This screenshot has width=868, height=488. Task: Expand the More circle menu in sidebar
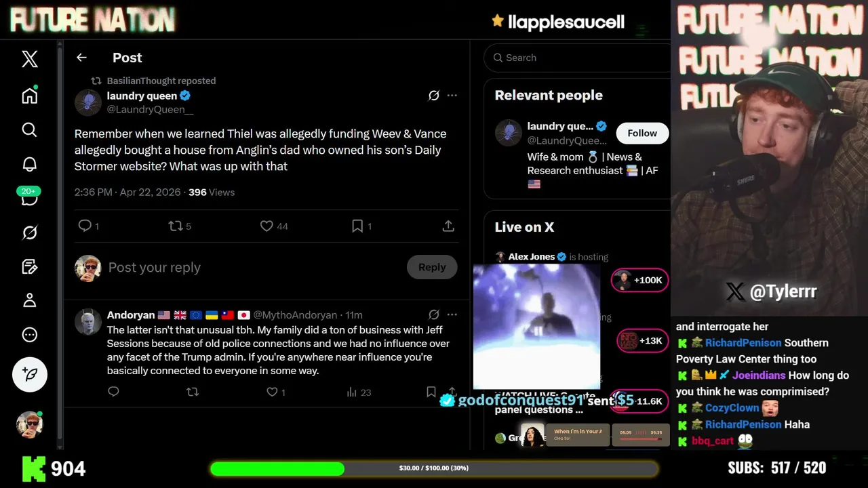29,334
